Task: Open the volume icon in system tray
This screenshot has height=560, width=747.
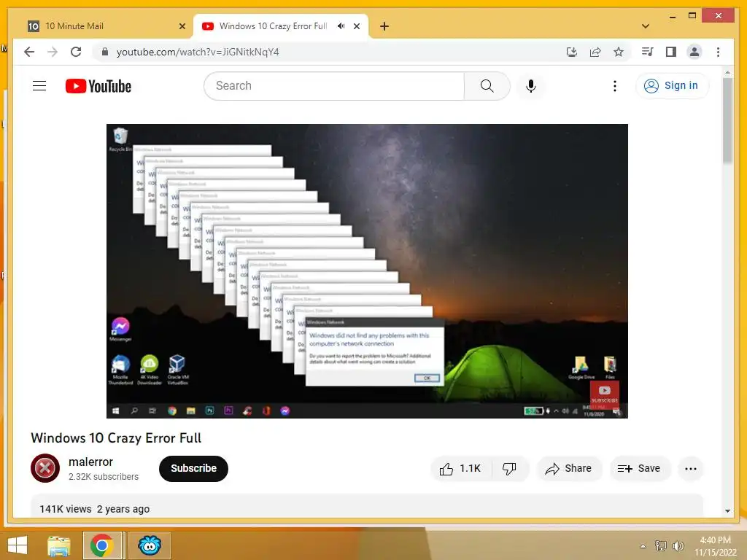Action: point(678,546)
